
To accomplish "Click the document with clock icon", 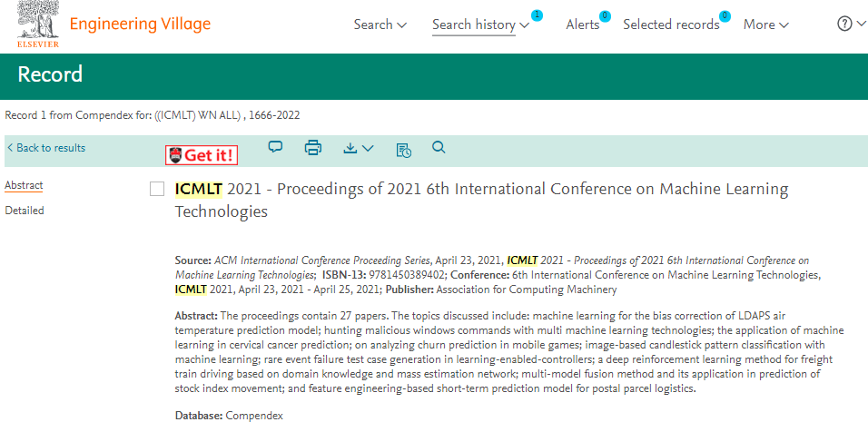I will click(403, 150).
